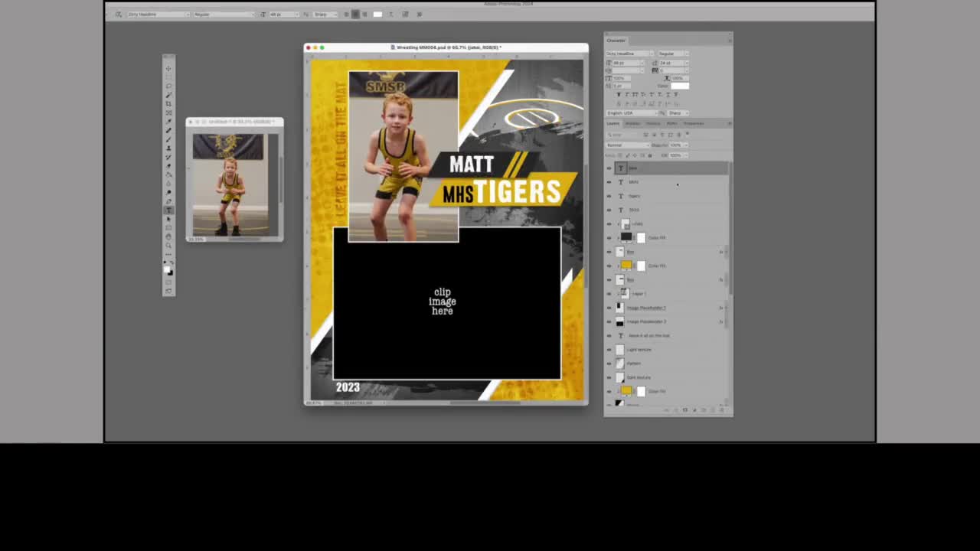
Task: Click the Delete layer button
Action: point(722,410)
